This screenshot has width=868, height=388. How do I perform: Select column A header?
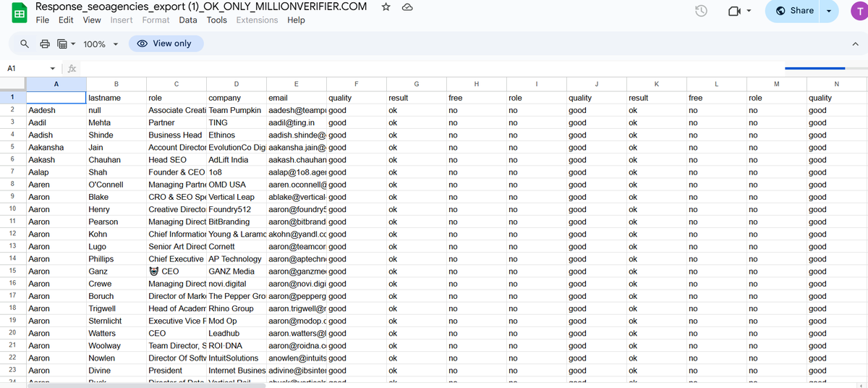coord(56,84)
